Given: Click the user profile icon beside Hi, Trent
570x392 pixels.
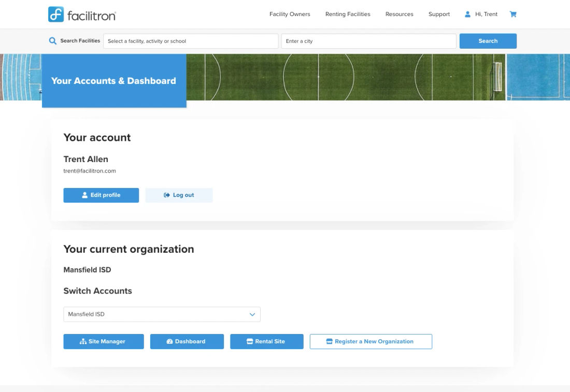Looking at the screenshot, I should point(467,14).
